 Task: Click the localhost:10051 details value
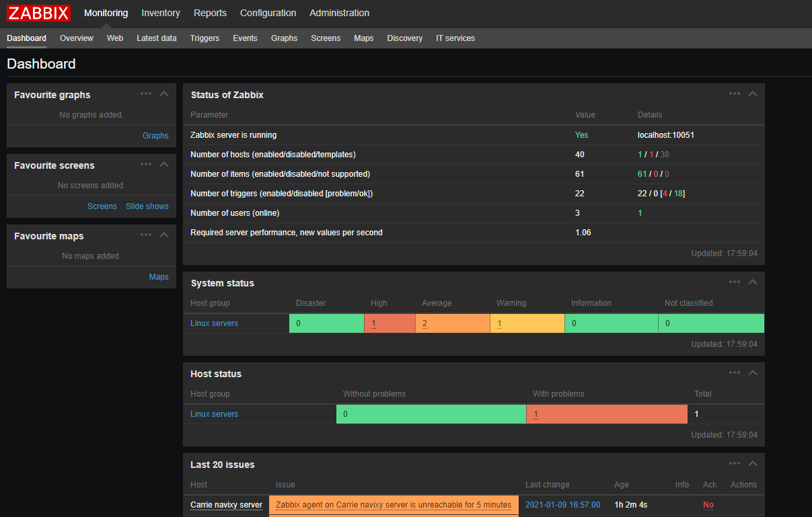(x=666, y=135)
